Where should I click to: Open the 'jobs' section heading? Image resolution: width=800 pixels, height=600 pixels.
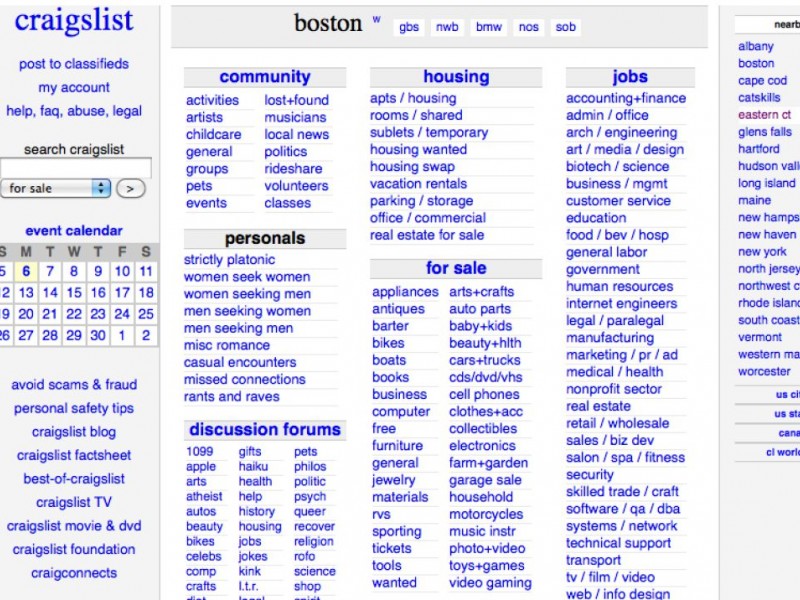(x=630, y=77)
